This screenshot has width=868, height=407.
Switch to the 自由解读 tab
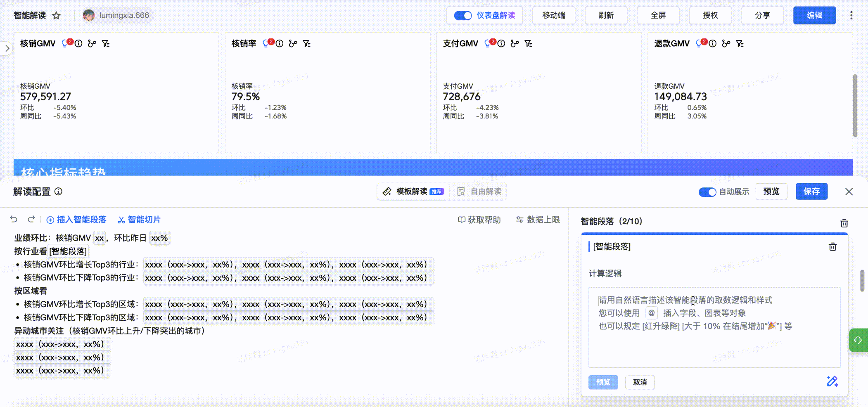[x=480, y=192]
